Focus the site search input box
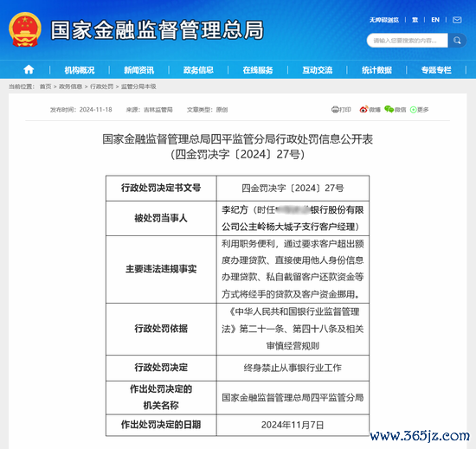This screenshot has height=449, width=476. pyautogui.click(x=407, y=41)
